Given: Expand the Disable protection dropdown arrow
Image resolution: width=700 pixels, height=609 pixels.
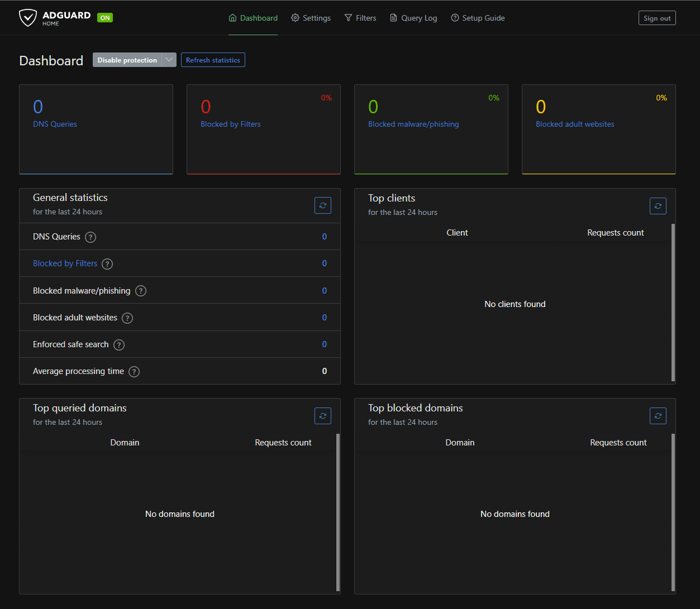Looking at the screenshot, I should point(169,60).
